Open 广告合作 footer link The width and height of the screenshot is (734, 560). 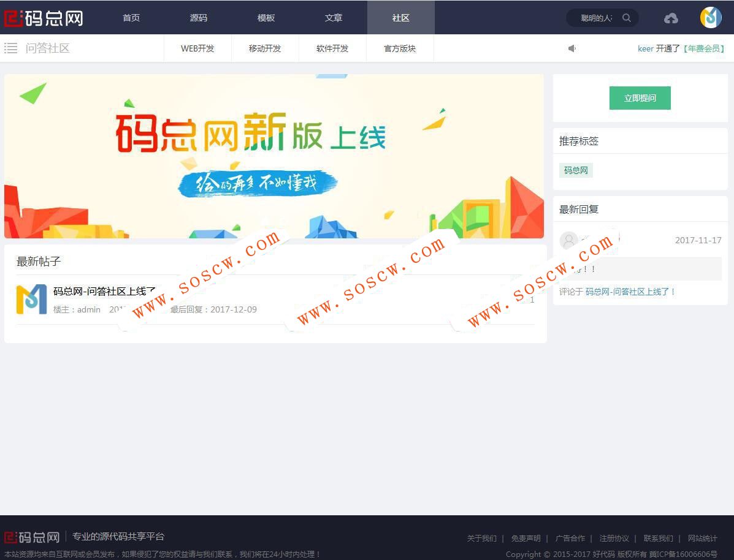(x=570, y=538)
